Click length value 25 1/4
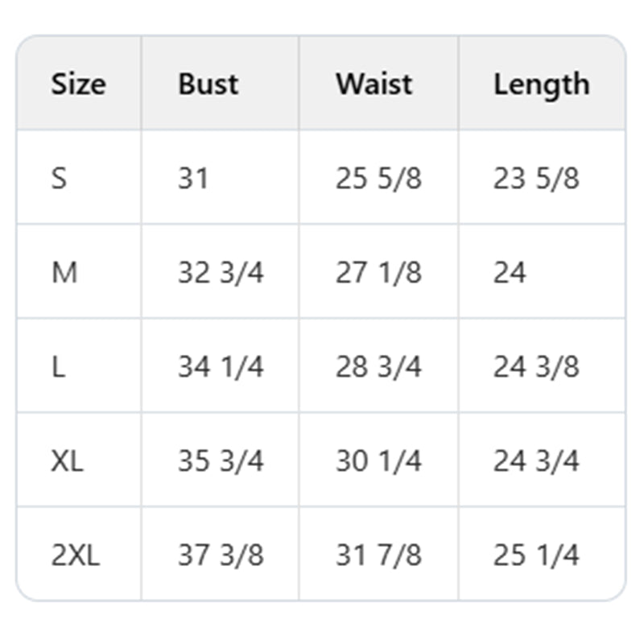Screen dimensions: 644x644 (x=536, y=555)
